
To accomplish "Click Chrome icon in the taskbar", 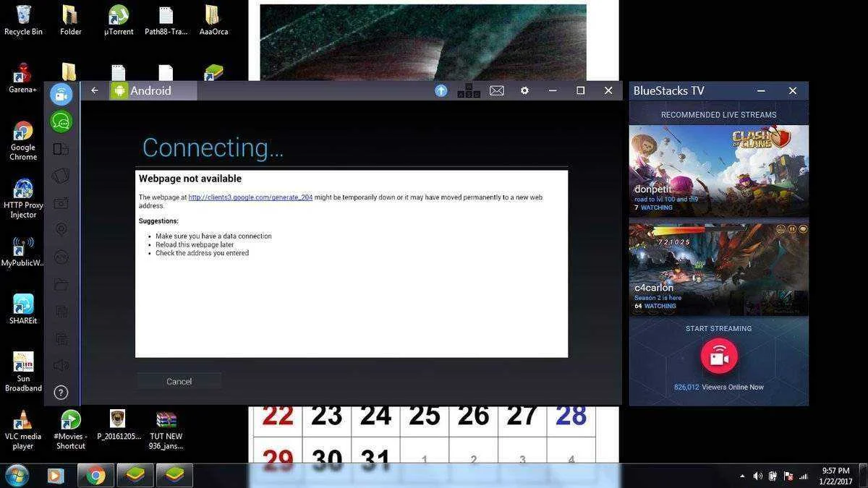I will pos(95,475).
